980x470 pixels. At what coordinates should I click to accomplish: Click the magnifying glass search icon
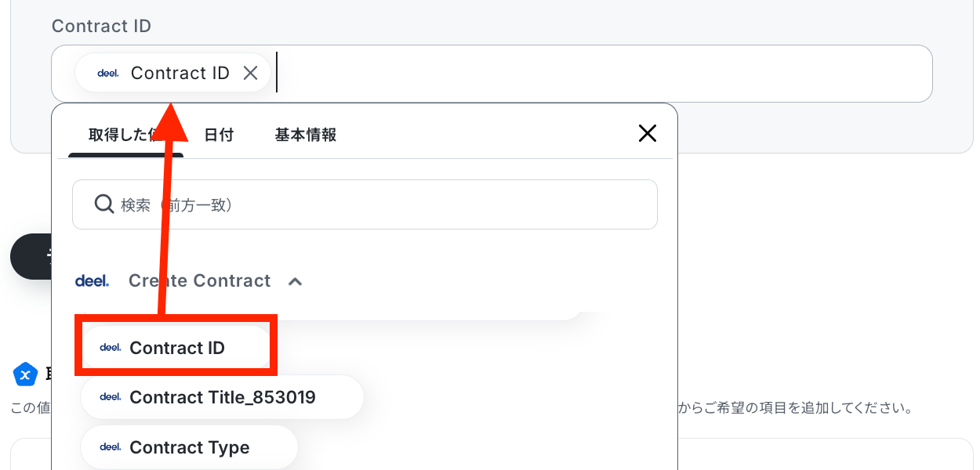click(104, 204)
